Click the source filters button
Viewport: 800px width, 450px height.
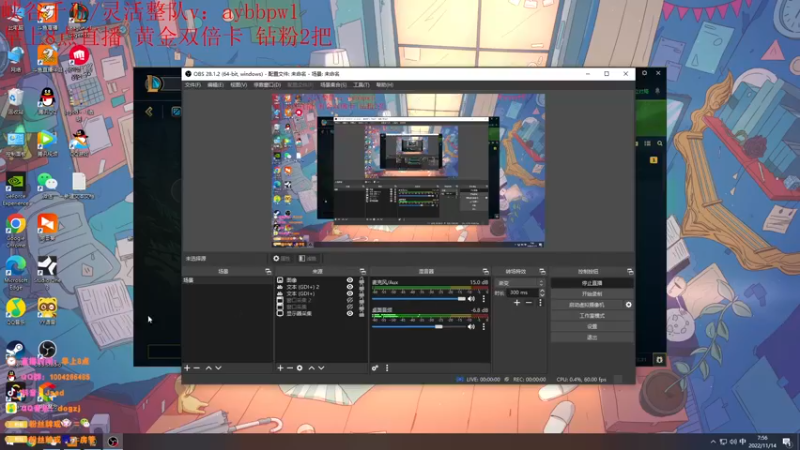308,259
